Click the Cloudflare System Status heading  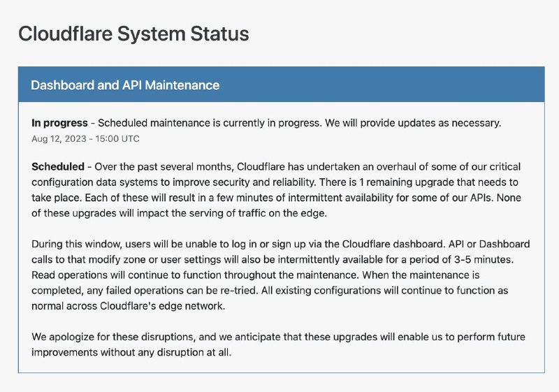(133, 33)
